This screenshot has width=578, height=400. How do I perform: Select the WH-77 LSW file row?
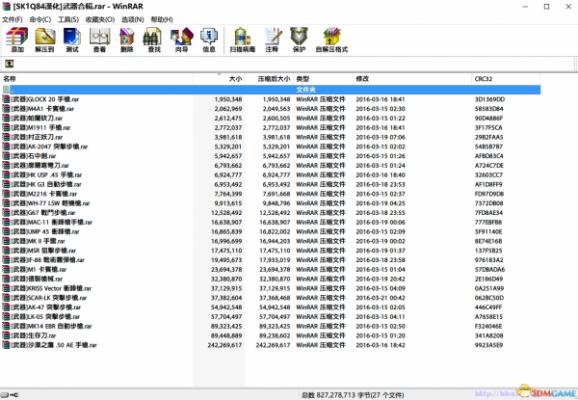[x=271, y=203]
